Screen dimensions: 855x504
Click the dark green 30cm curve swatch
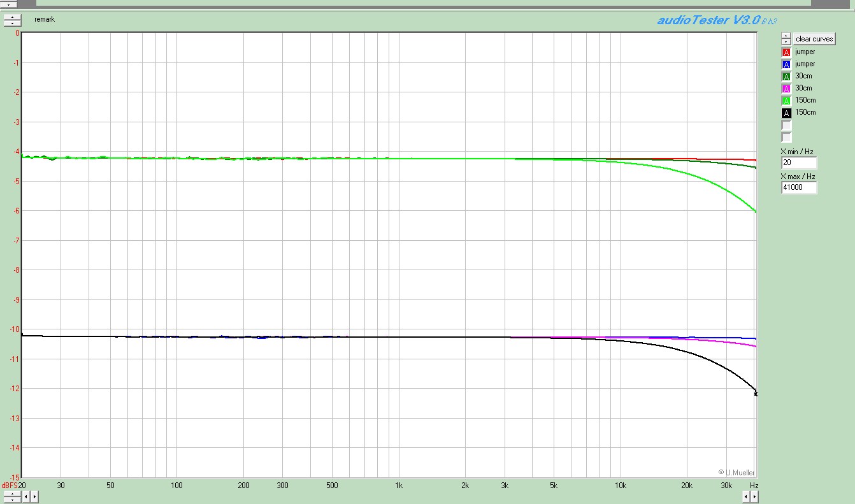pyautogui.click(x=786, y=76)
